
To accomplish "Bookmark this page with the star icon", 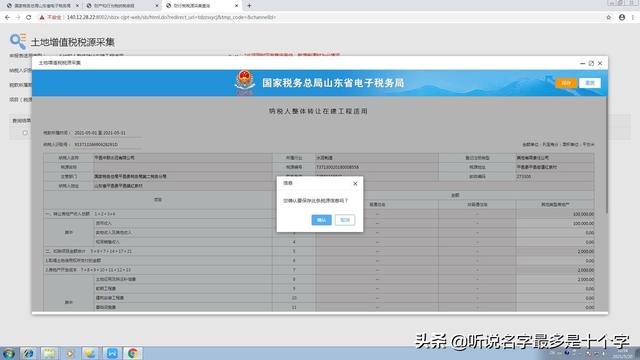I will point(609,18).
